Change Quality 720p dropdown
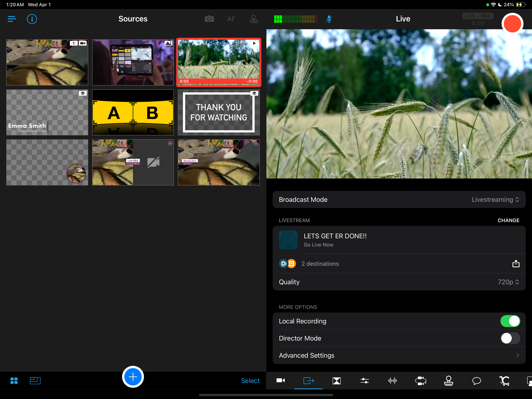This screenshot has width=532, height=399. 508,282
